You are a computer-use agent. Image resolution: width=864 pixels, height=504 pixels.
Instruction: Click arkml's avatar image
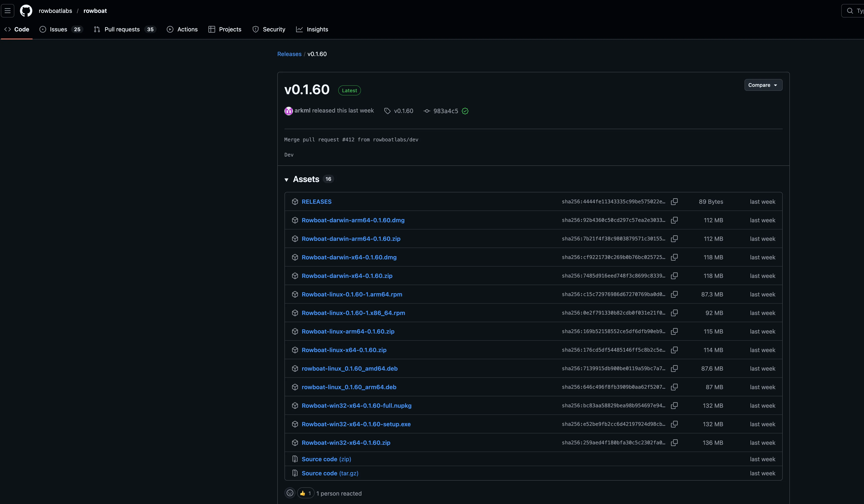point(288,111)
